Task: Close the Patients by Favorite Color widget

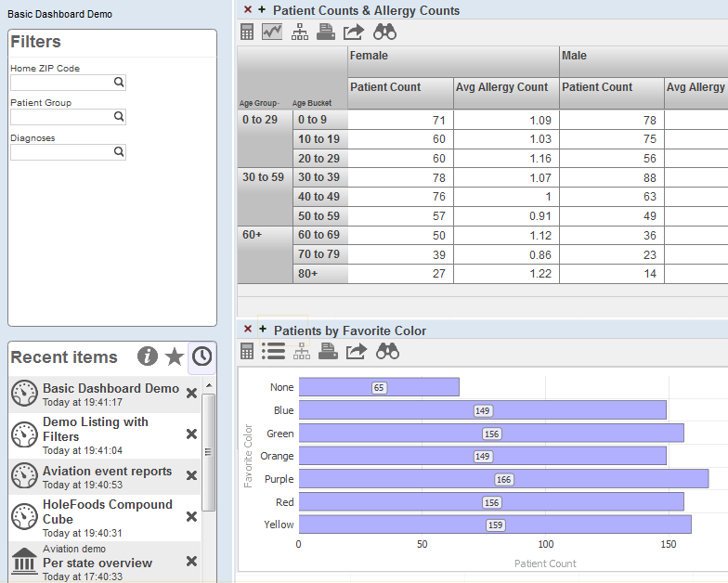Action: point(248,329)
